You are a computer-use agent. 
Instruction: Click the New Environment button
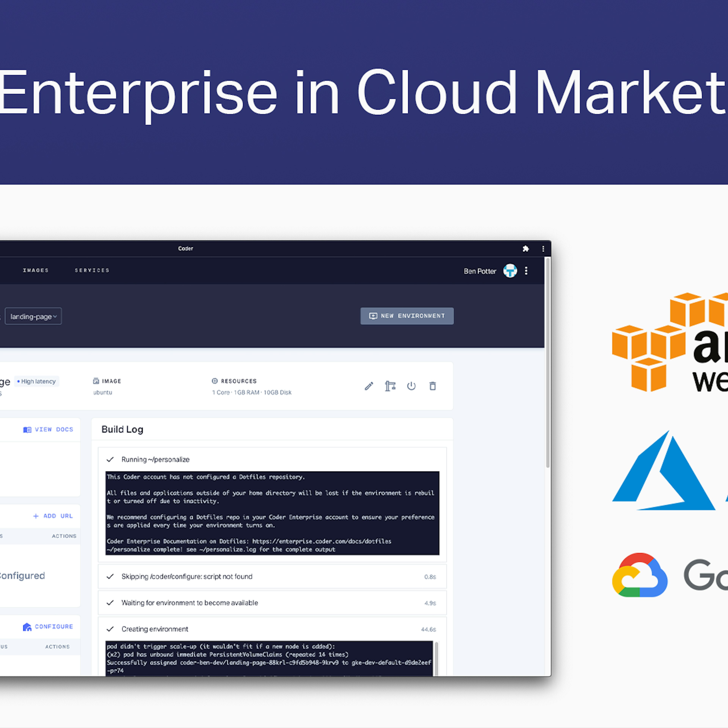point(407,316)
